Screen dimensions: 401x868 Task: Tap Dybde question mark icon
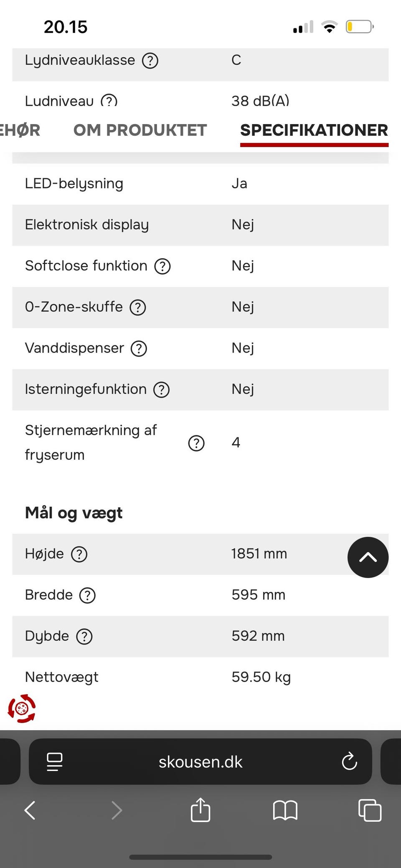[84, 637]
